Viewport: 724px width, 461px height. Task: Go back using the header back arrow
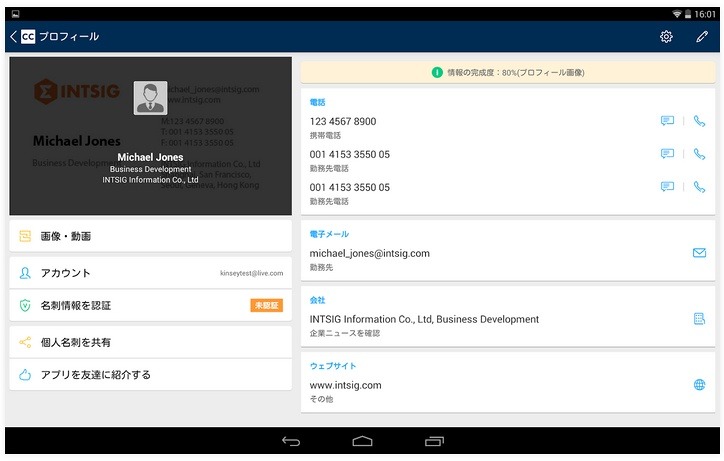pyautogui.click(x=13, y=36)
